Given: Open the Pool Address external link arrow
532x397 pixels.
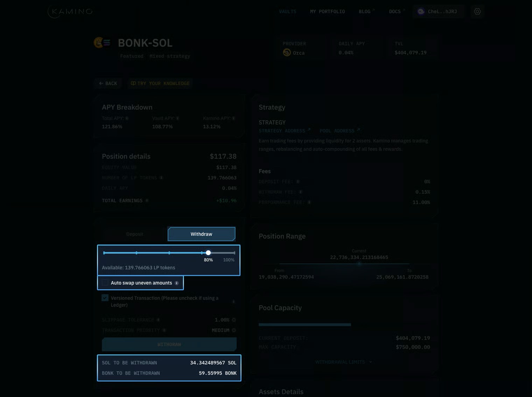Looking at the screenshot, I should pos(358,129).
